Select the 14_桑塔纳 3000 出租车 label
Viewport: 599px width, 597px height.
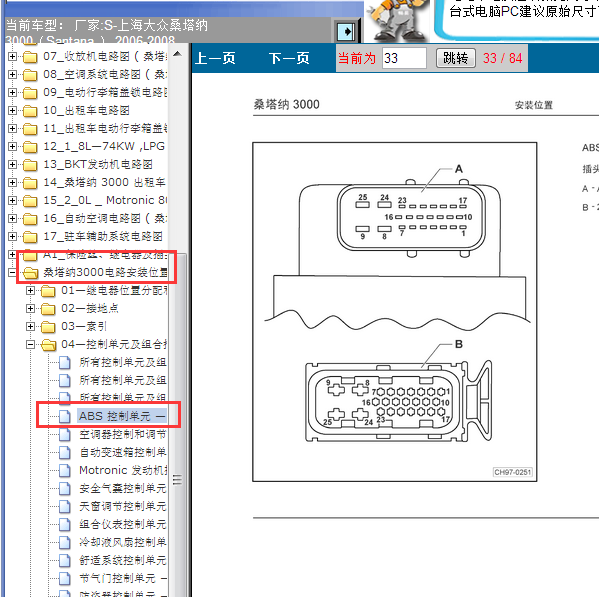pos(104,183)
